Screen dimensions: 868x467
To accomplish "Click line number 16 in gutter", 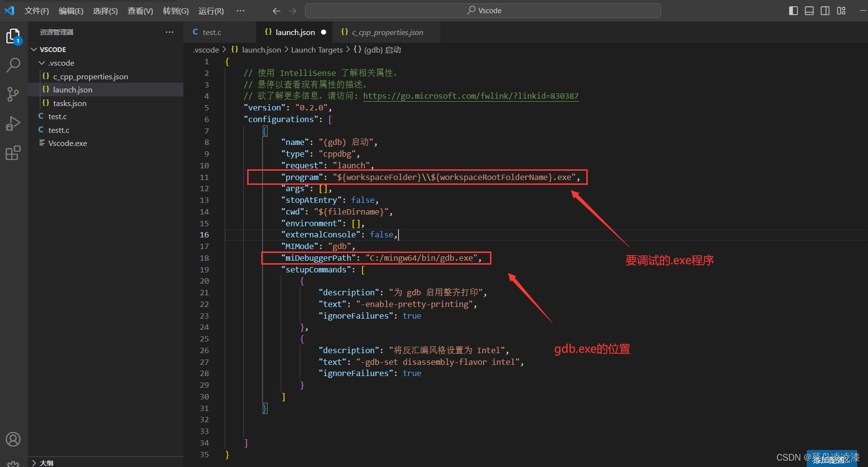I will click(x=204, y=234).
